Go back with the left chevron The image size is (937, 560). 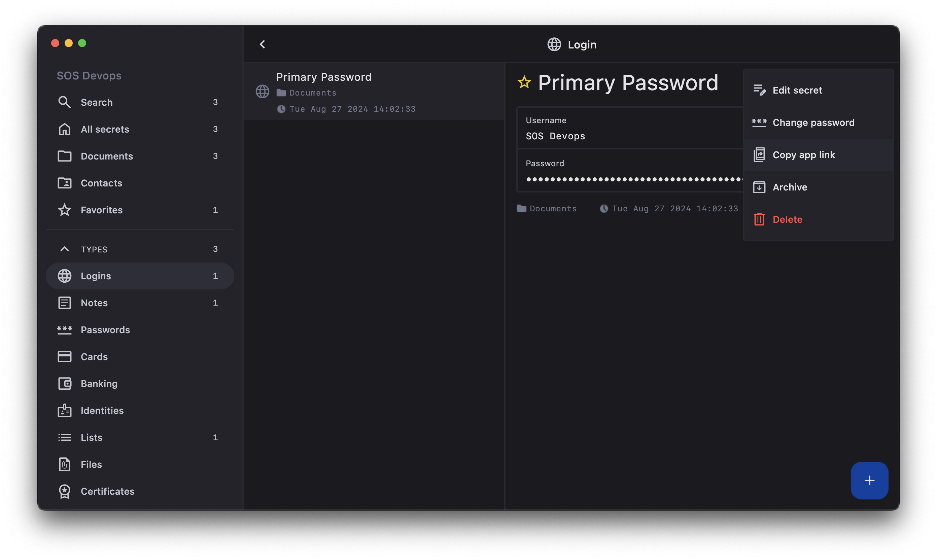(x=262, y=44)
